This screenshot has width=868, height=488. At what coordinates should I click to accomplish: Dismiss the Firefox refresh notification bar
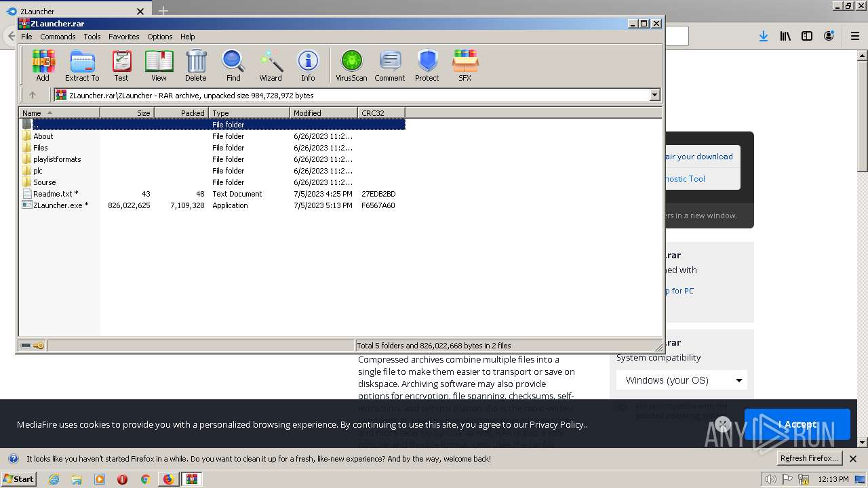point(853,459)
